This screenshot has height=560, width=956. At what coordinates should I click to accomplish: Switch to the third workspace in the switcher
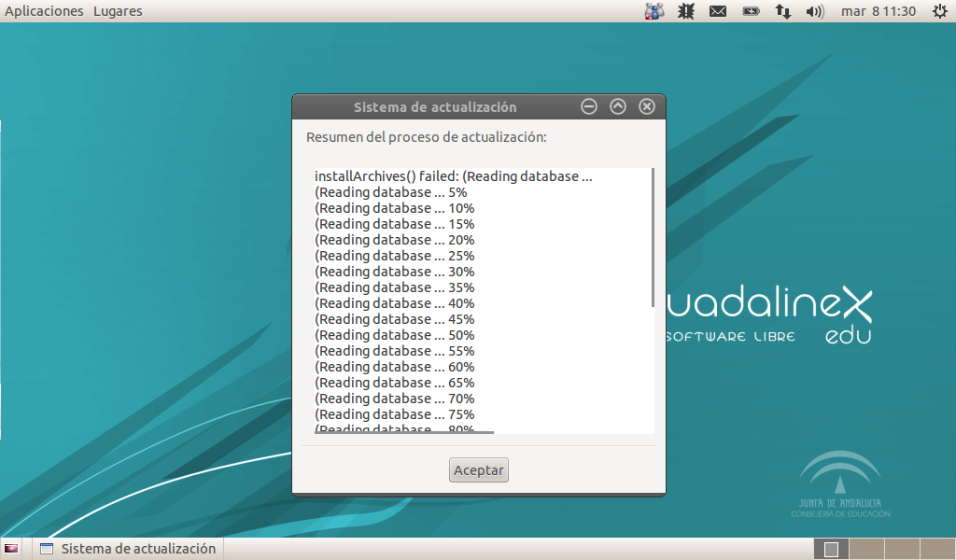(902, 549)
